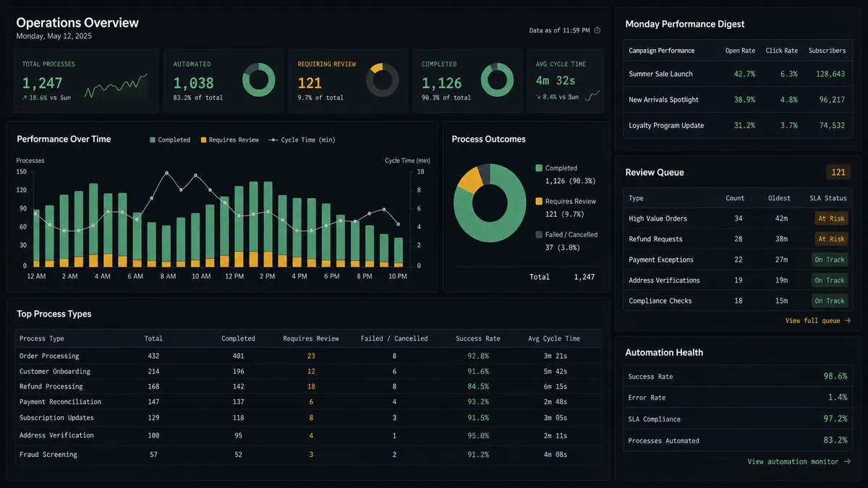This screenshot has height=488, width=868.
Task: Click the Payment Exceptions queue type
Action: (661, 260)
